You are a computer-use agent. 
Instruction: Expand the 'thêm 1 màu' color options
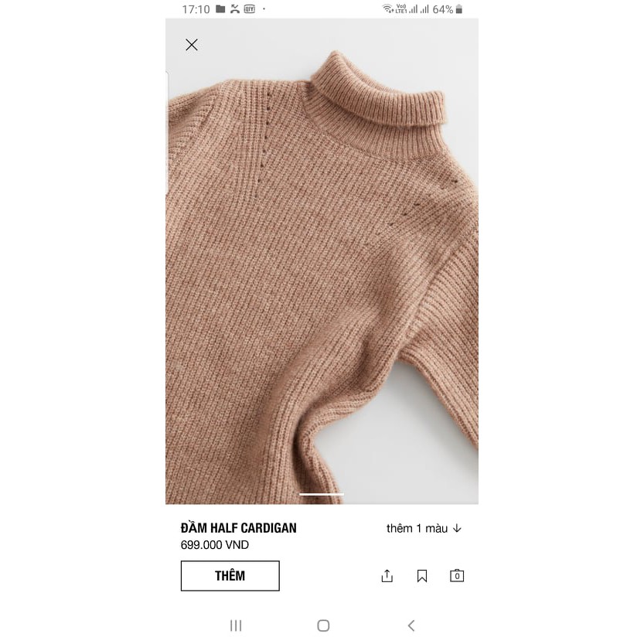click(x=424, y=528)
